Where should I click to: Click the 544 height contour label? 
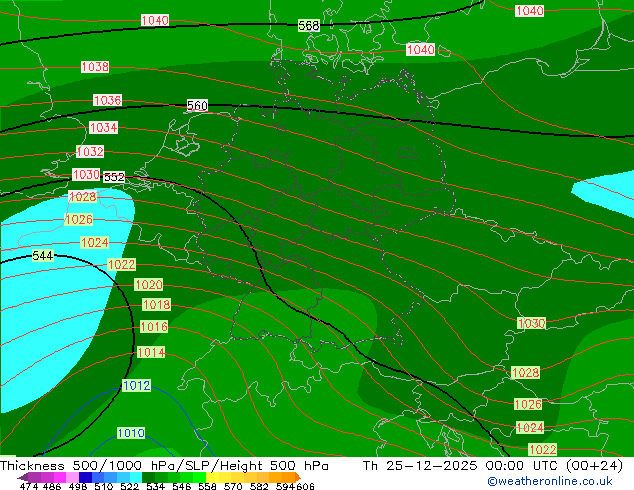pyautogui.click(x=43, y=256)
